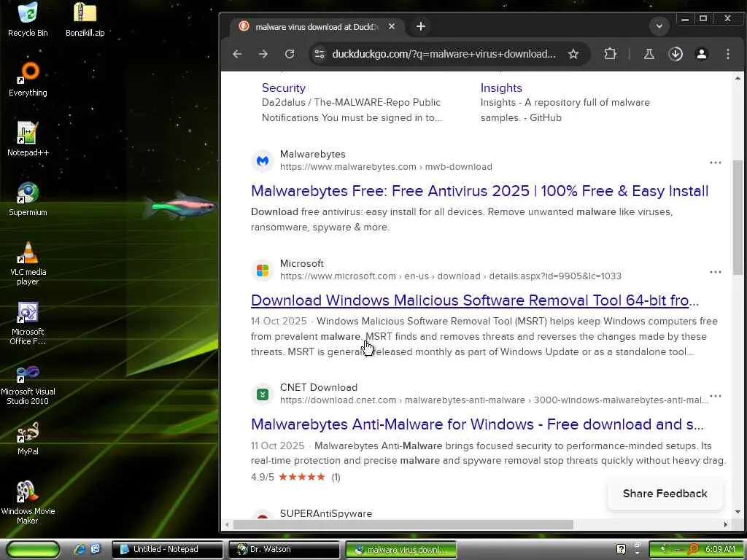Launch Microsoft Visual Studio 2010 shortcut
Screen dimensions: 747x560
coord(28,384)
